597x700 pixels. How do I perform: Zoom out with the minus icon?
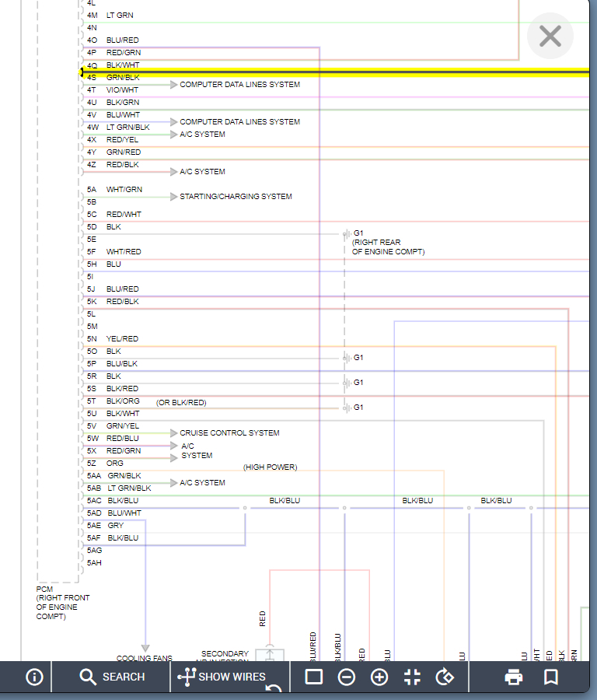click(x=347, y=677)
